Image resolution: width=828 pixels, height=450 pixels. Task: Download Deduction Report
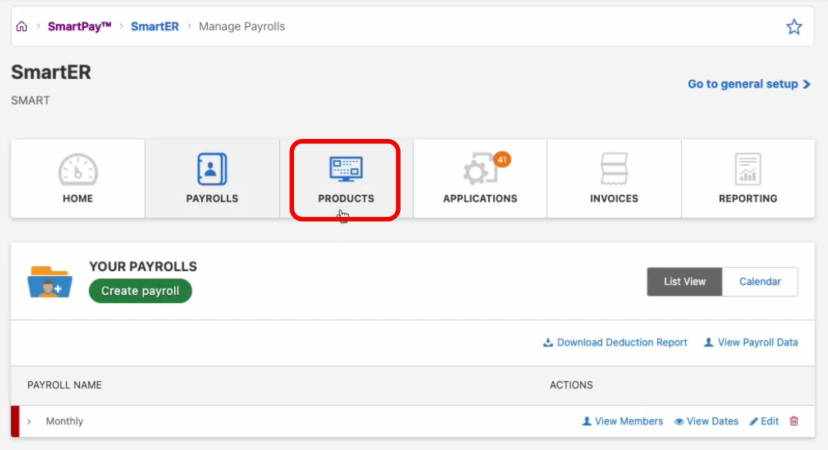point(615,342)
